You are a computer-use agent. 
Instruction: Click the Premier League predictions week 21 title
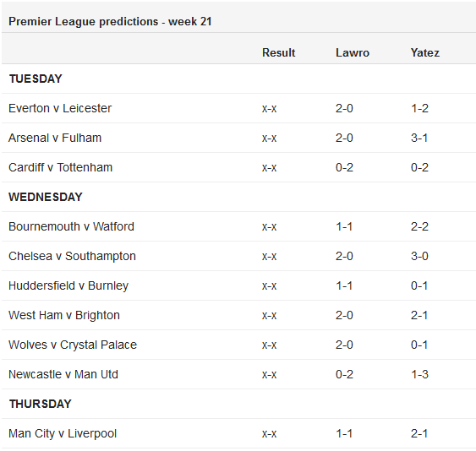(x=110, y=21)
